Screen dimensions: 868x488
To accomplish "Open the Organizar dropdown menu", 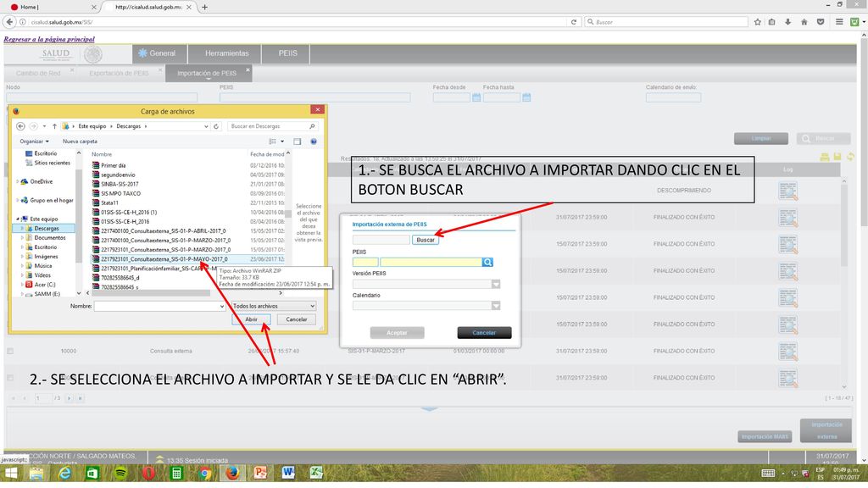I will (x=34, y=141).
